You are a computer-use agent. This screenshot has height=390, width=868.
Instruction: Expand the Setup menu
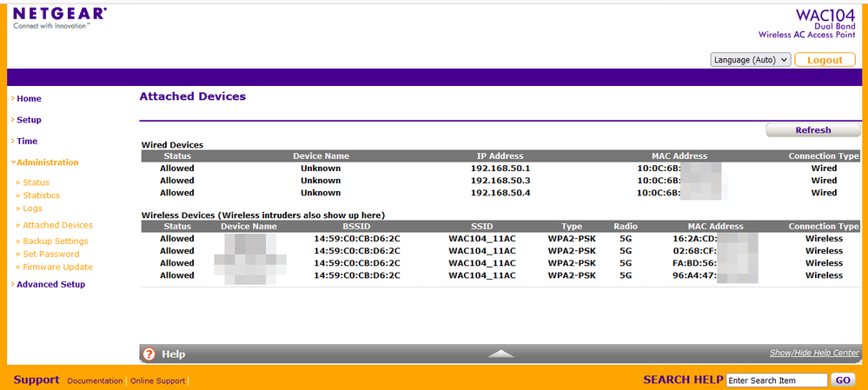[29, 120]
